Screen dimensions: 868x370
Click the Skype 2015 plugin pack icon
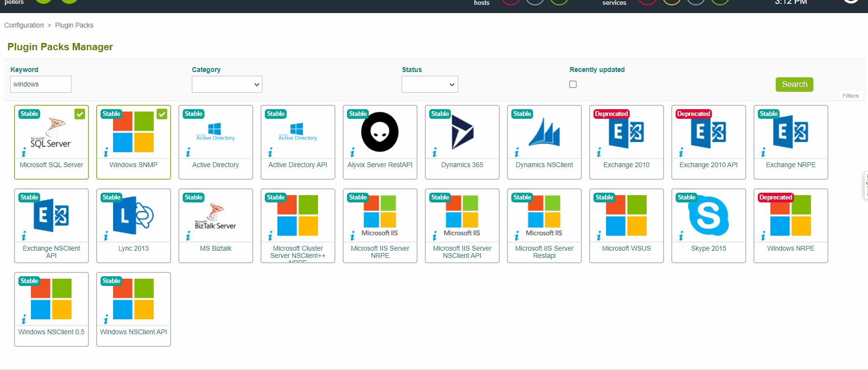pyautogui.click(x=709, y=216)
